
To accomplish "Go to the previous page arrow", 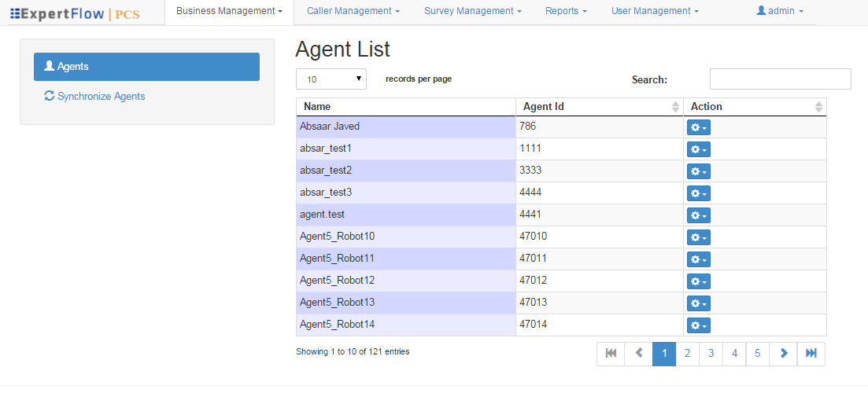I will click(638, 354).
